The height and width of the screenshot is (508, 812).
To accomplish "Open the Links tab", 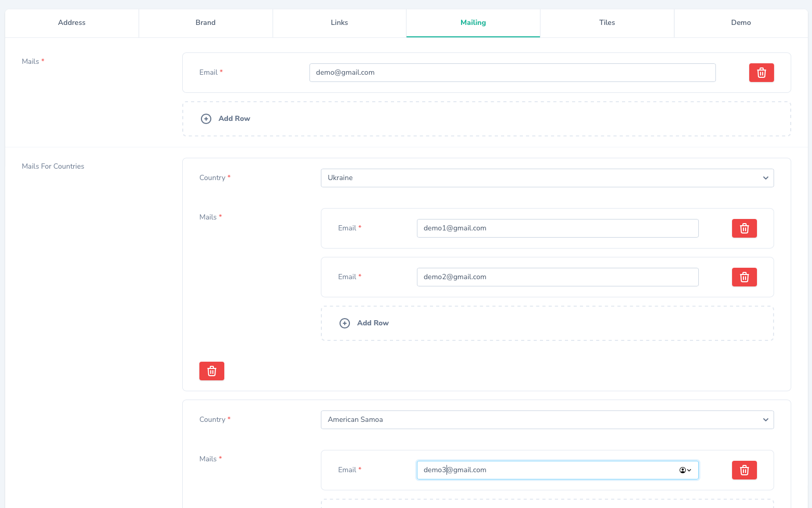I will (340, 23).
